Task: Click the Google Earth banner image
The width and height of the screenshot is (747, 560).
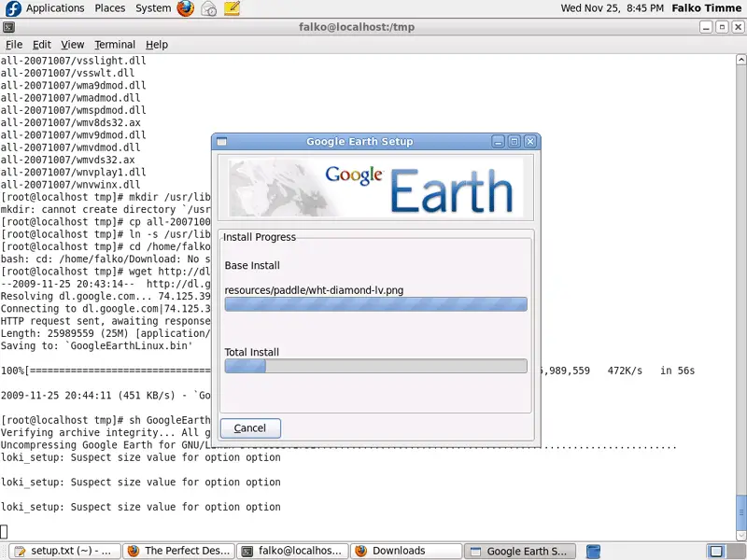Action: [x=376, y=188]
